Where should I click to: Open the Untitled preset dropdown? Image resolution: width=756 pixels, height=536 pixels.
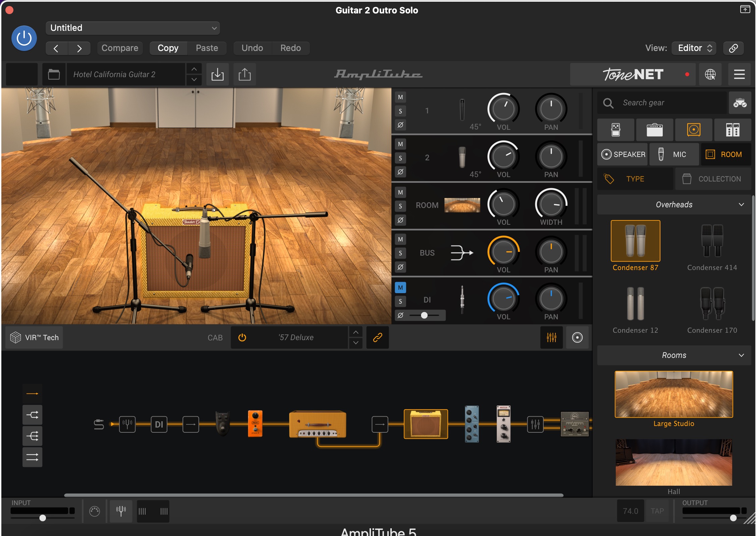pos(133,28)
